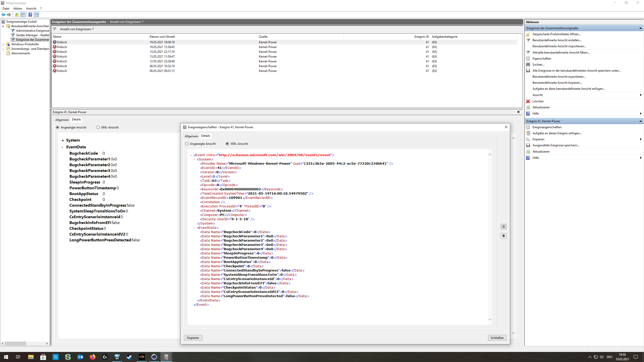Click the Suchen binoculars icon

528,65
